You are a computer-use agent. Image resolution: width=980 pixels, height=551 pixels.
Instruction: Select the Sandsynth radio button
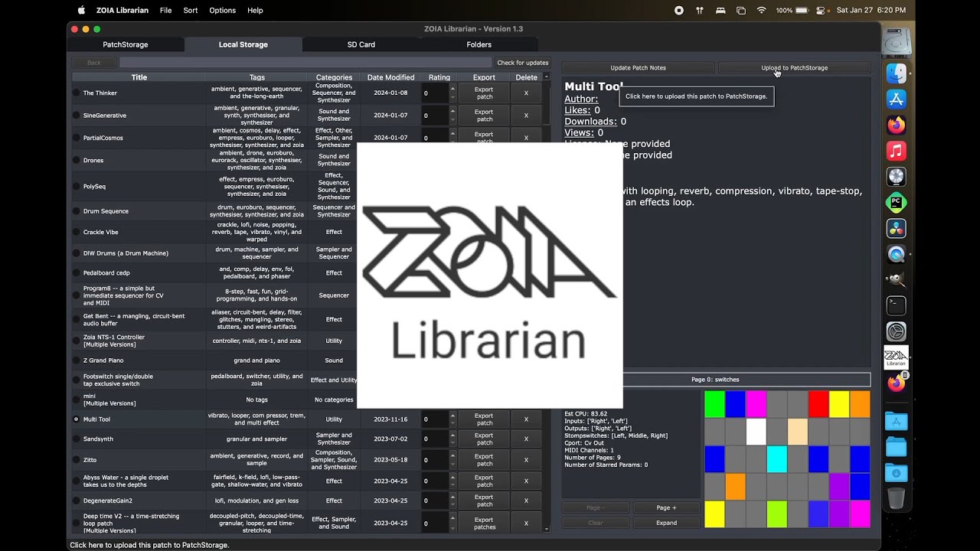pyautogui.click(x=76, y=439)
